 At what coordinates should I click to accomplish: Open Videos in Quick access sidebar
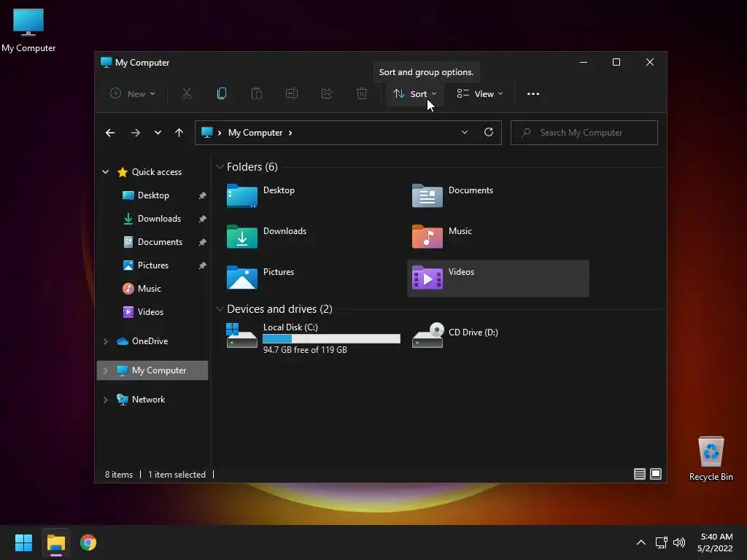(x=150, y=312)
